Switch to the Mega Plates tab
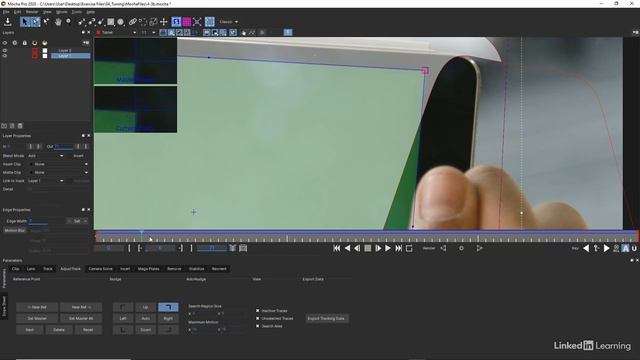This screenshot has width=640, height=360. (149, 269)
